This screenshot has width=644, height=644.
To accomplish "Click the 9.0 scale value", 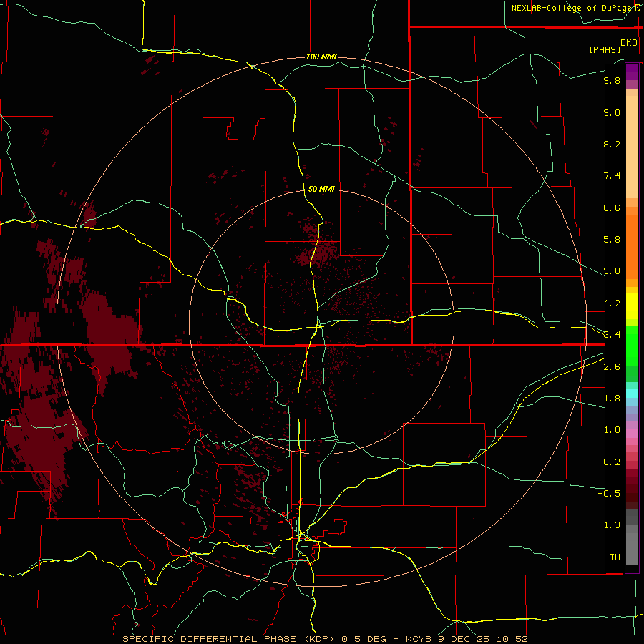I will (612, 112).
